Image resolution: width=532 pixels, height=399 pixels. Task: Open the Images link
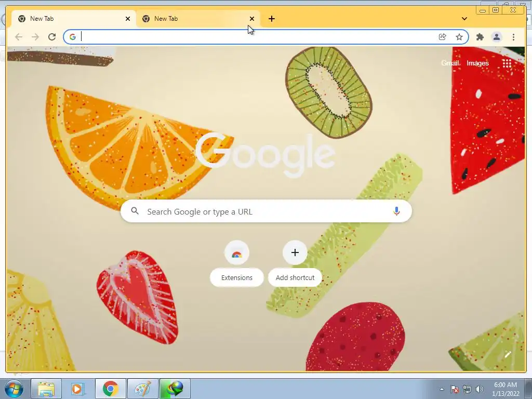(477, 63)
